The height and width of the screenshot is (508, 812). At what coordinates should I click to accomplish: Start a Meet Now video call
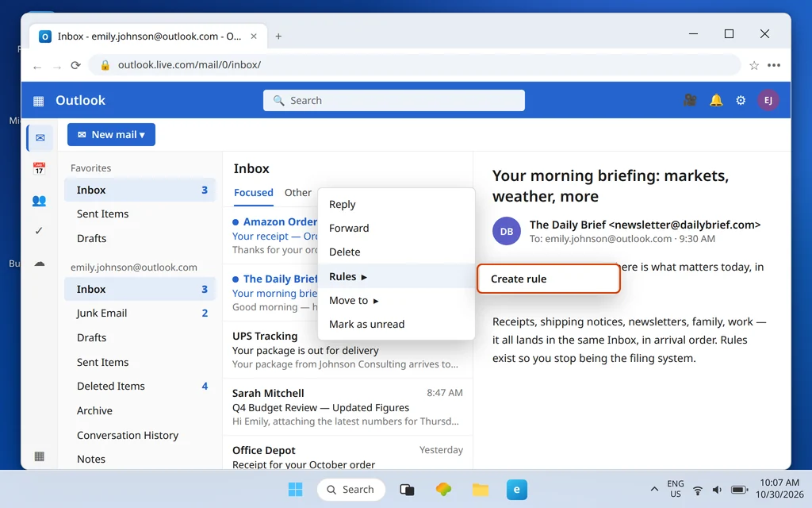point(690,100)
